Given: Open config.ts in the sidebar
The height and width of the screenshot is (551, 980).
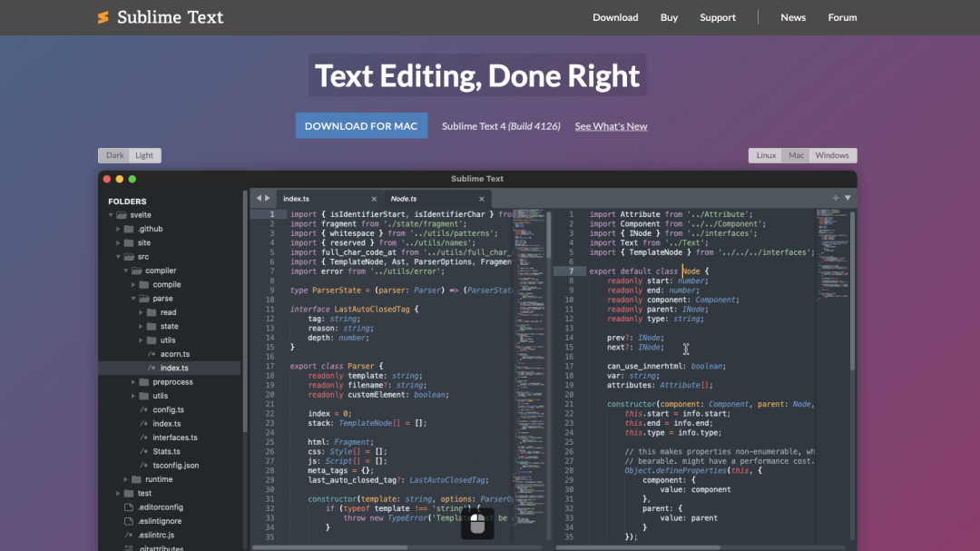Looking at the screenshot, I should pyautogui.click(x=168, y=409).
